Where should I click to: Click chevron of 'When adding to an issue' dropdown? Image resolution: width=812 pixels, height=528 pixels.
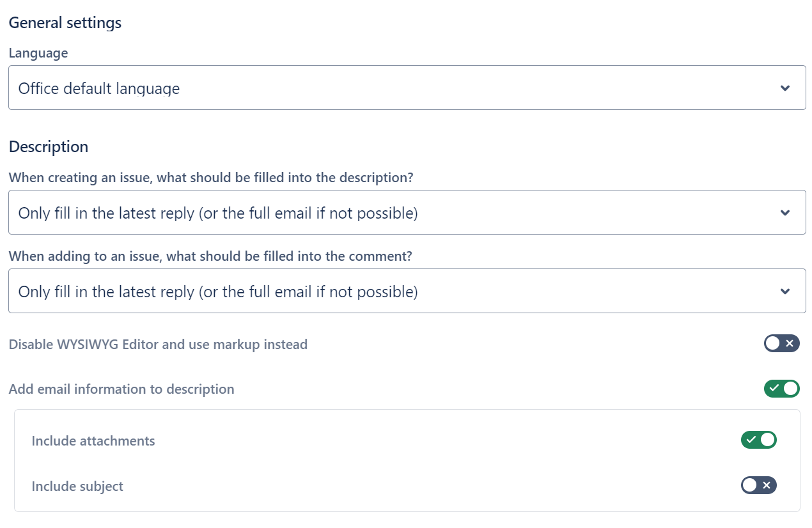click(785, 292)
